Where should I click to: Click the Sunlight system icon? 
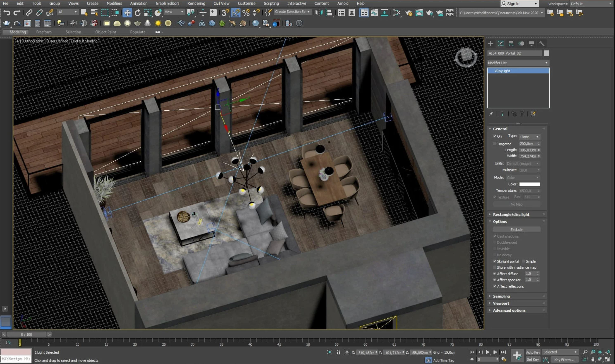click(158, 23)
